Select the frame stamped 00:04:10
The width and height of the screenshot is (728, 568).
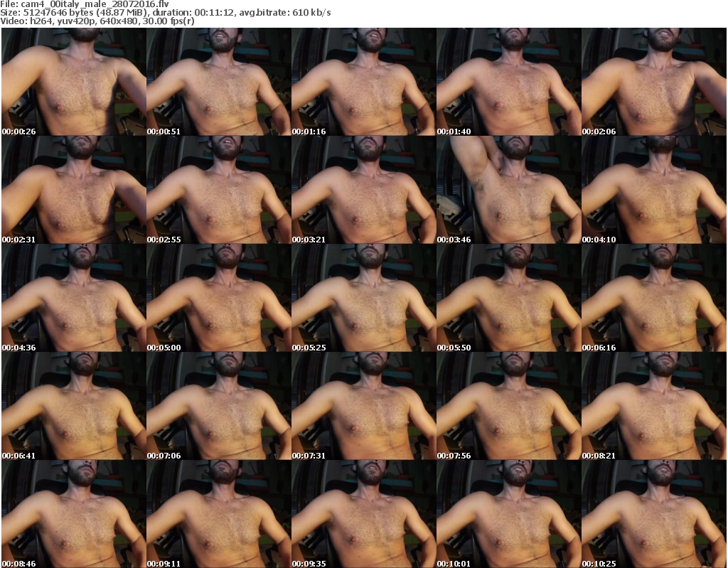click(x=654, y=190)
